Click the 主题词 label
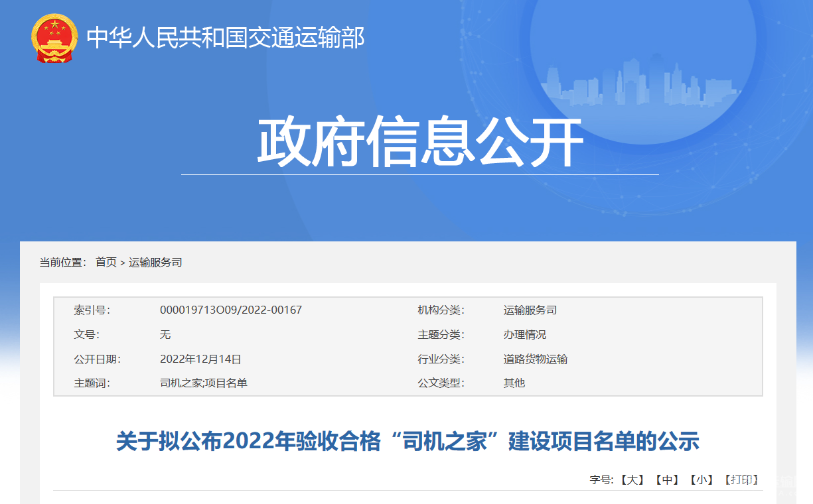 click(92, 383)
